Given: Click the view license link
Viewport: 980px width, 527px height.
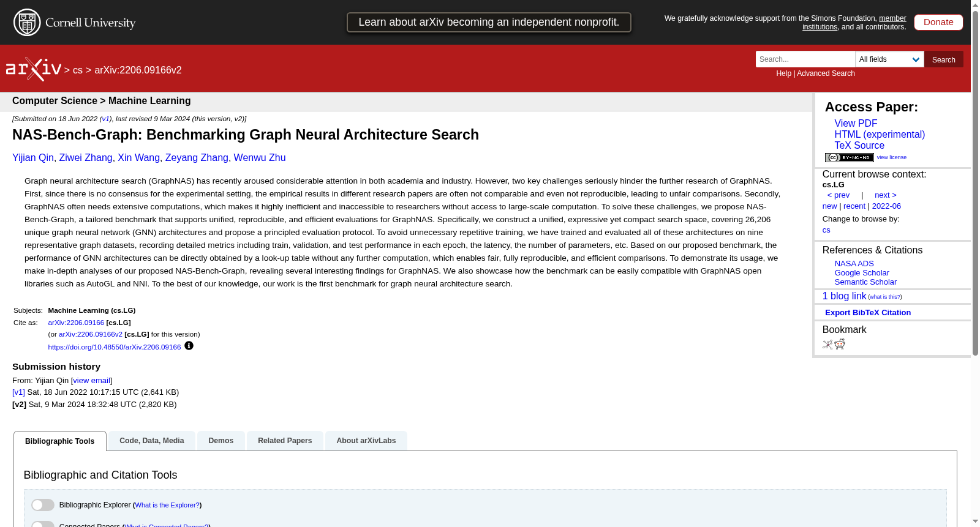Looking at the screenshot, I should click(x=891, y=157).
